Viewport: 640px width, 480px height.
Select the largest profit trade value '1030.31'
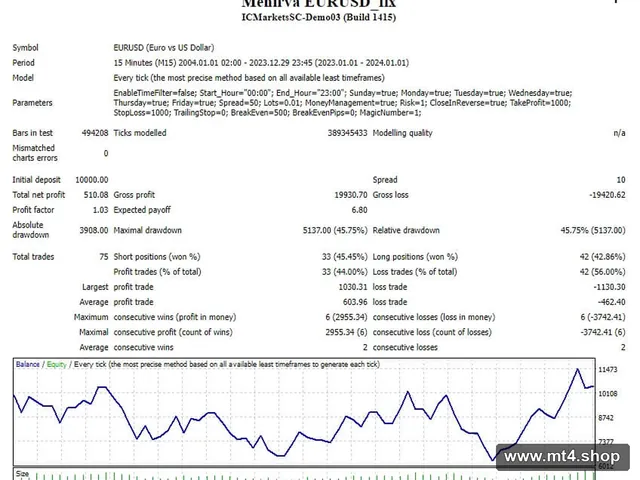(353, 287)
